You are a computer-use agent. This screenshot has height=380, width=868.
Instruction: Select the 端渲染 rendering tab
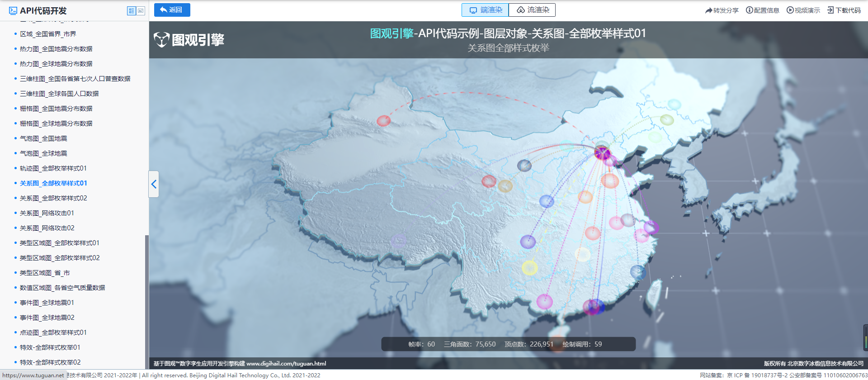point(485,10)
